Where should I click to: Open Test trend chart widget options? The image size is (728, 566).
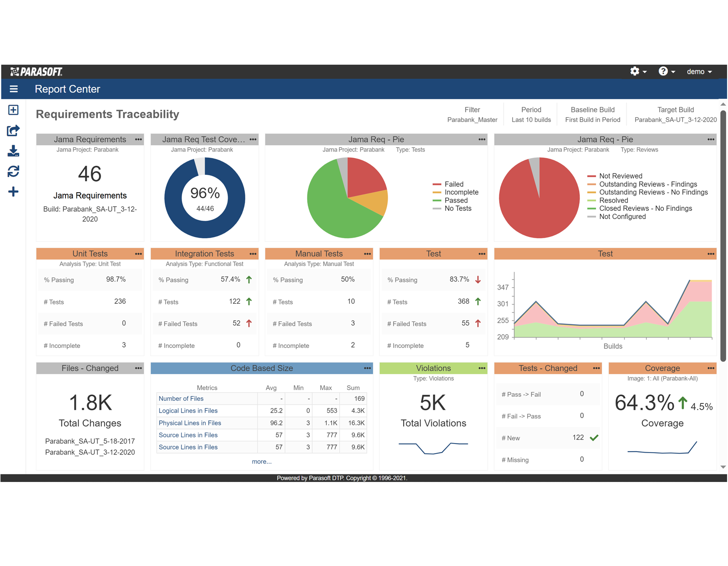click(x=711, y=254)
